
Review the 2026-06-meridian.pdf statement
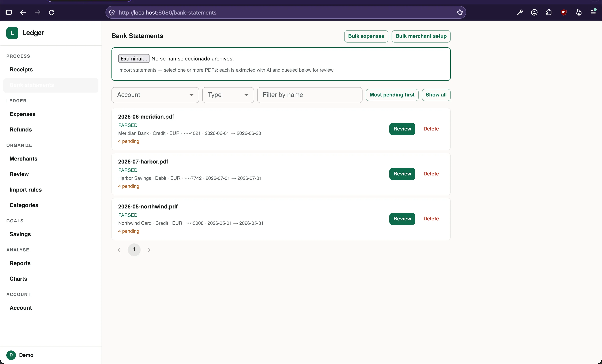click(x=402, y=129)
